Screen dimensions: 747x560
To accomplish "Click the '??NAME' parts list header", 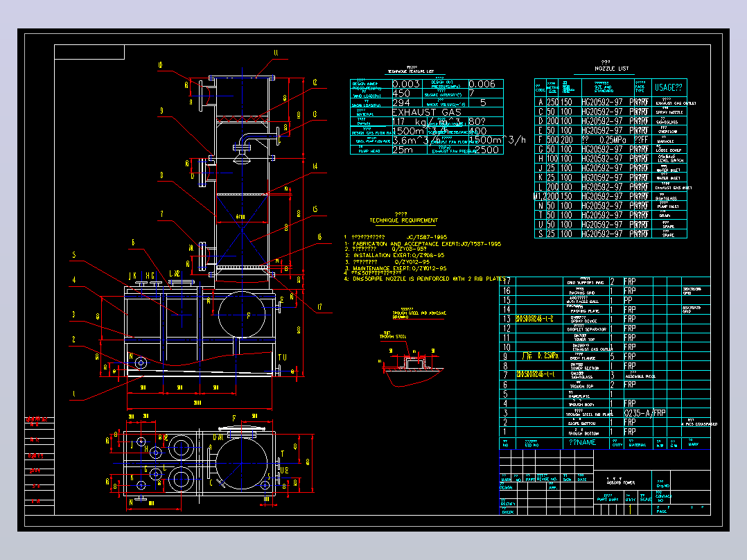I will click(x=582, y=442).
